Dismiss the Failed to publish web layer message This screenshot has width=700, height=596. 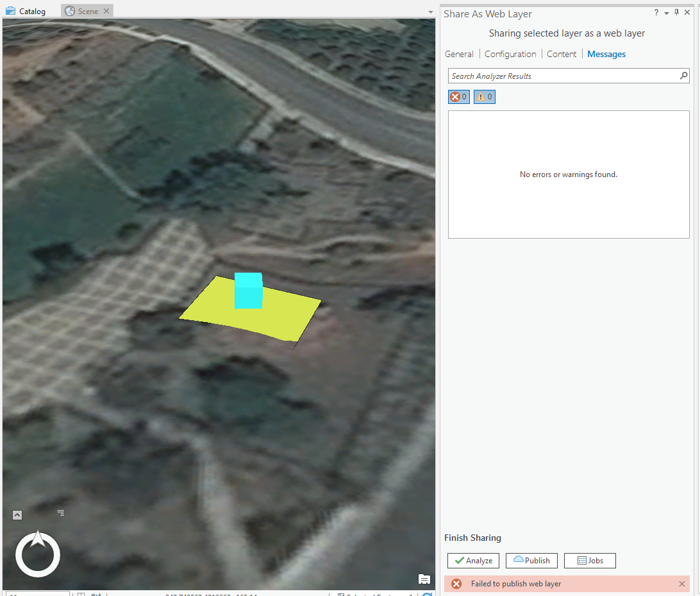click(681, 584)
